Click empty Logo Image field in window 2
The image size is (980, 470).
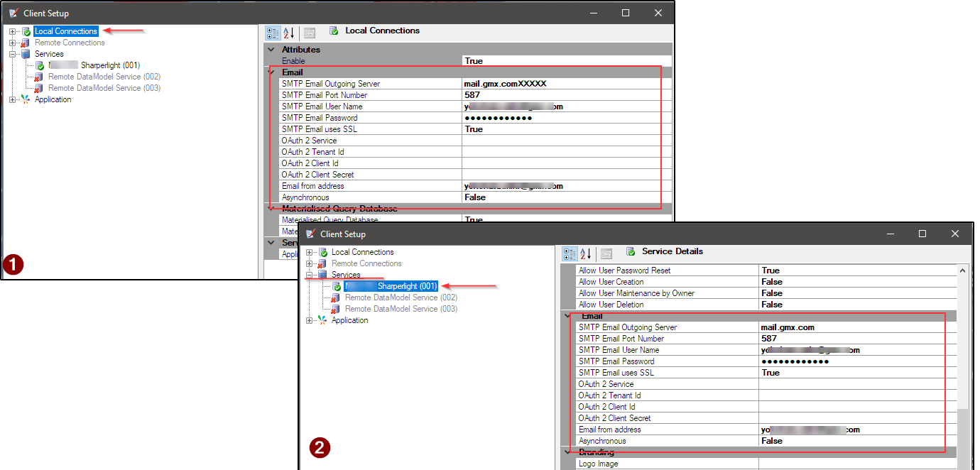[x=857, y=464]
